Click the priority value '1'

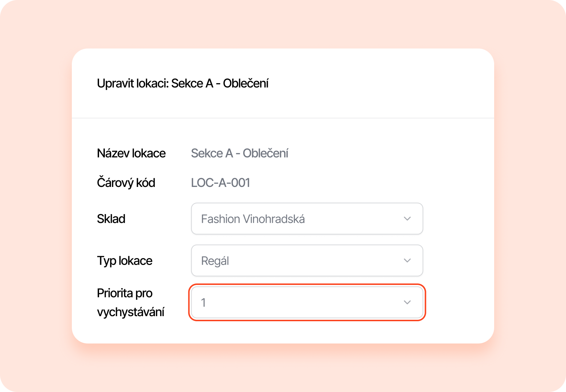pos(204,303)
